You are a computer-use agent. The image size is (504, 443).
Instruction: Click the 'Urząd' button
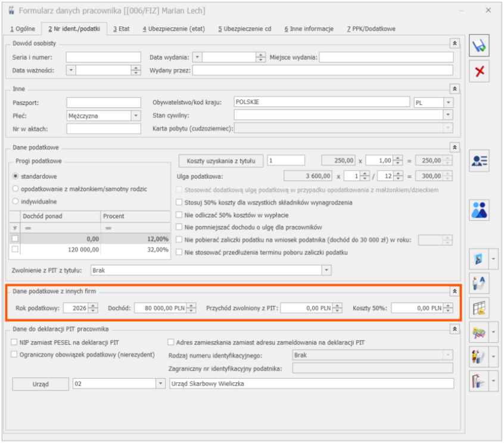point(41,384)
